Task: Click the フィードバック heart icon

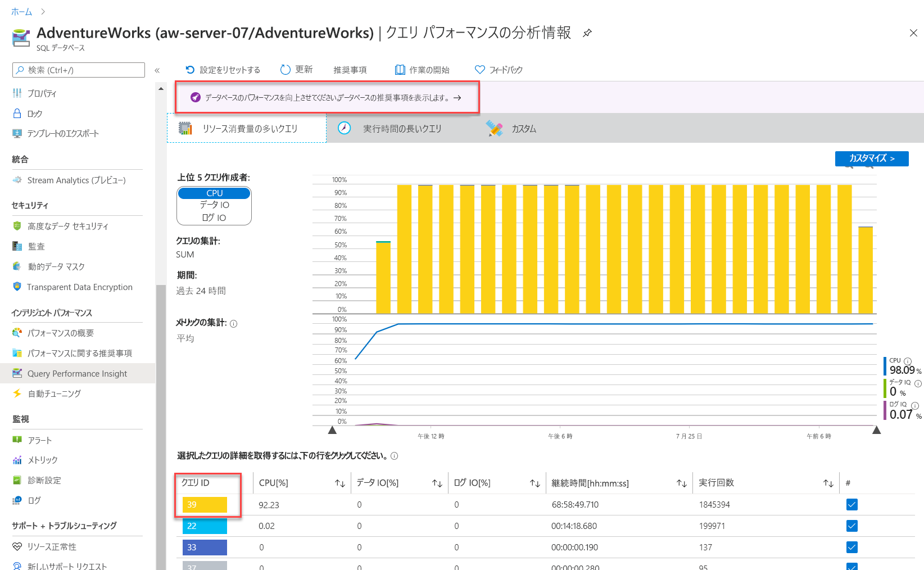Action: click(479, 70)
